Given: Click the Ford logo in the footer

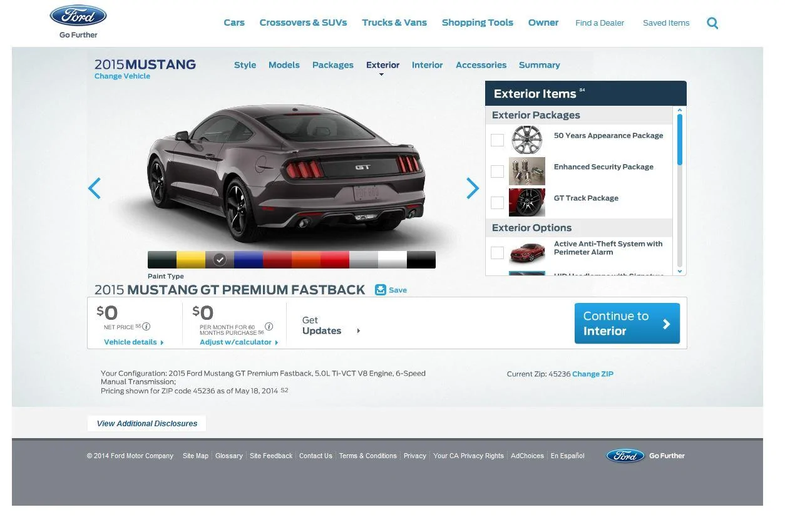Looking at the screenshot, I should point(625,456).
